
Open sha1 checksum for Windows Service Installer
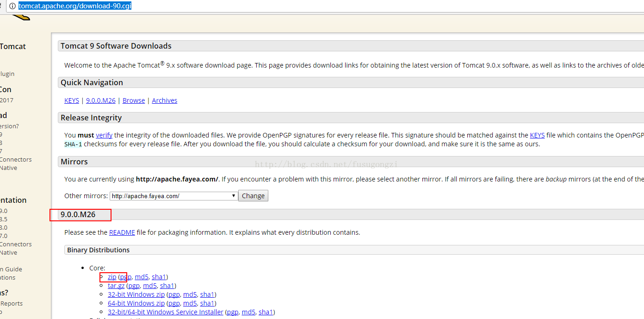[266, 312]
